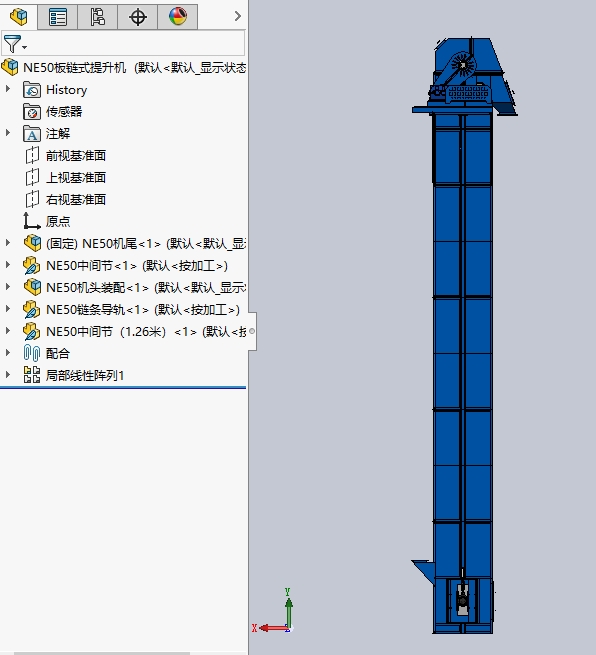Switch to the PropertyManager tab
The image size is (596, 655).
(x=58, y=17)
